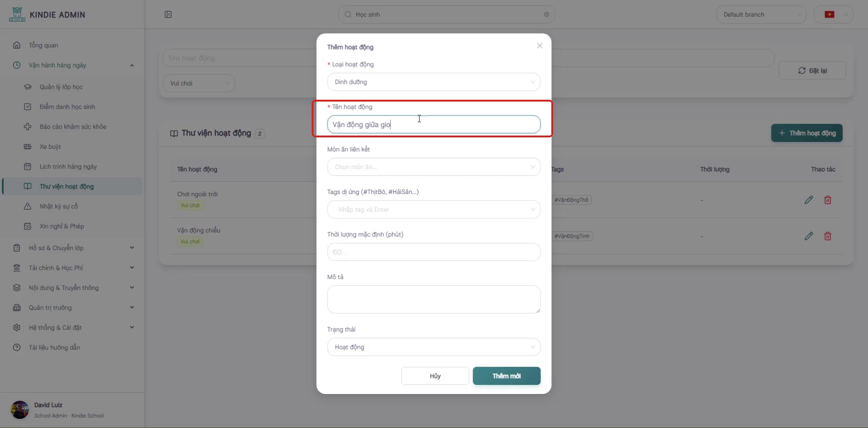Screen dimensions: 868x428
Task: Click the Thêm mới button
Action: click(506, 376)
